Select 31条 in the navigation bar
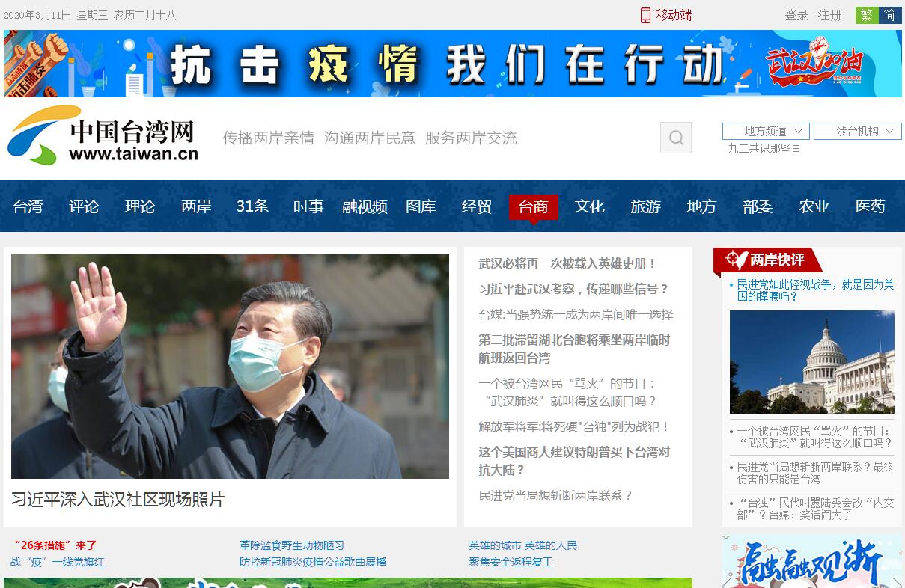 point(252,206)
